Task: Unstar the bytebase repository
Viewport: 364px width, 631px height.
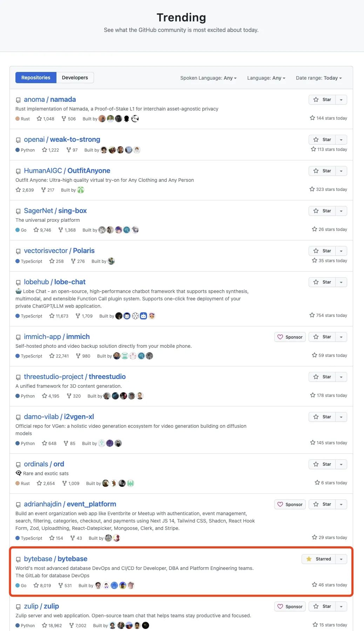Action: [318, 559]
